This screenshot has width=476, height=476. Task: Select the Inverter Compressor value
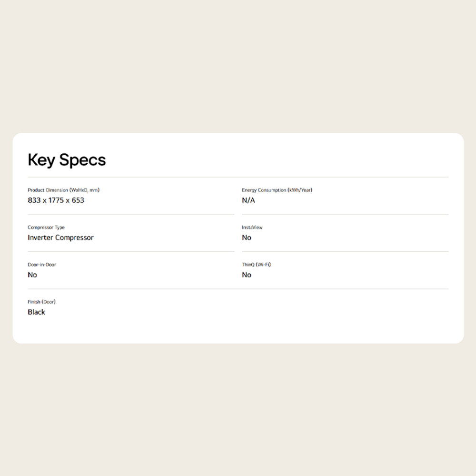[60, 238]
